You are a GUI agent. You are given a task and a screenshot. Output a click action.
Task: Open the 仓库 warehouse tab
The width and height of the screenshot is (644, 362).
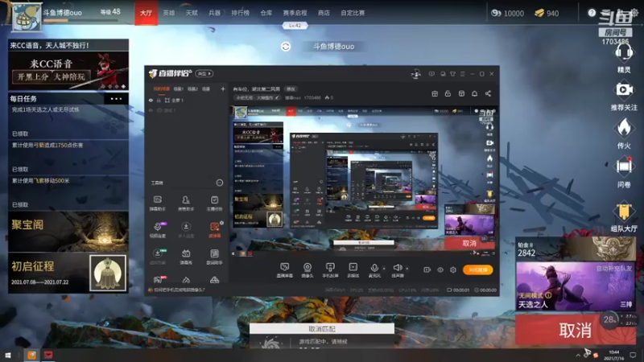tap(266, 13)
